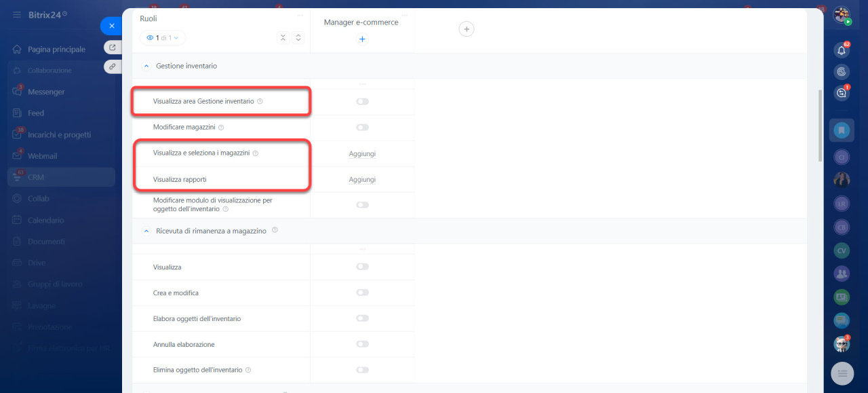Toggle Visualizza area Gestione inventario switch

[x=362, y=102]
